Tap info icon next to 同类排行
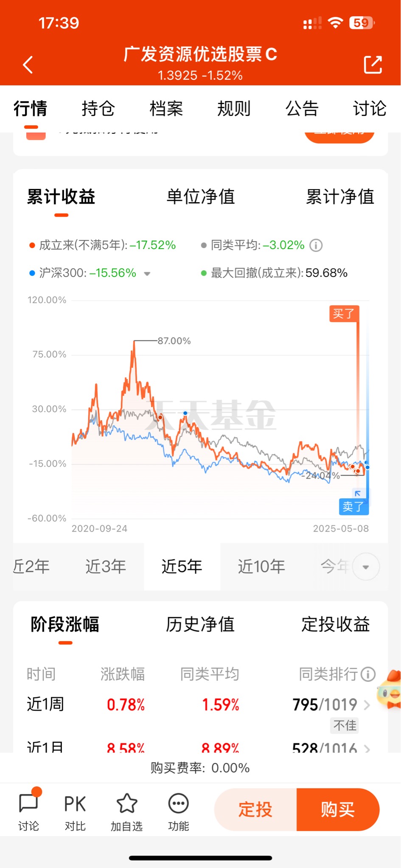 [368, 674]
